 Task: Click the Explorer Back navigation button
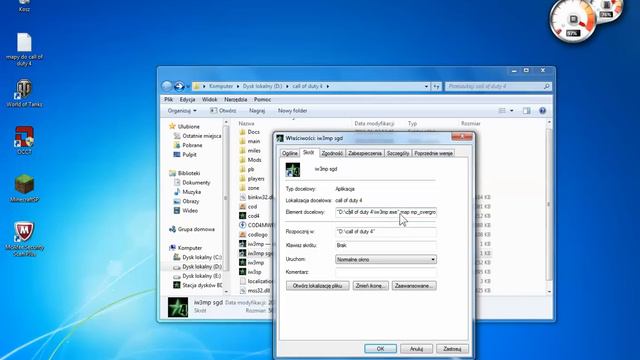click(x=167, y=86)
